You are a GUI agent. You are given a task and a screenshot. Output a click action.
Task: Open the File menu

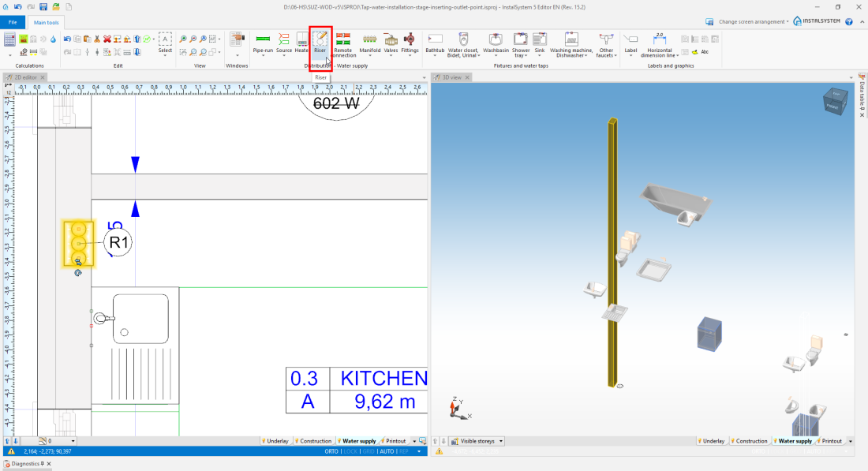[13, 22]
